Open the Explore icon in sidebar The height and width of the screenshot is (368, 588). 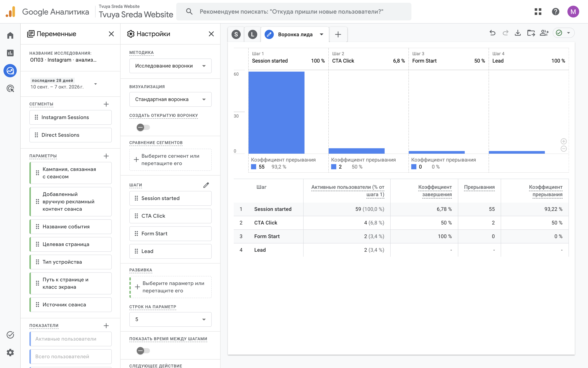pos(10,71)
